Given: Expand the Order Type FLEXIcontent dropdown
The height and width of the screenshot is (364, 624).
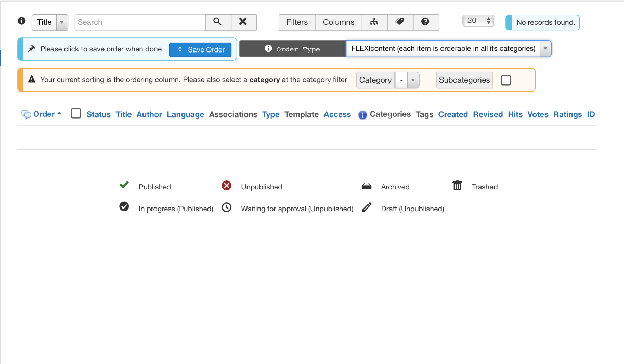Looking at the screenshot, I should coord(448,49).
